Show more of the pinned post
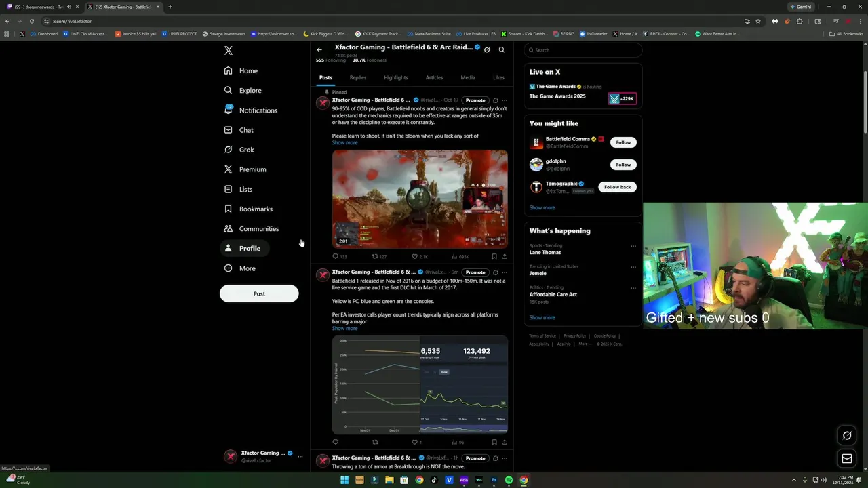 (344, 143)
